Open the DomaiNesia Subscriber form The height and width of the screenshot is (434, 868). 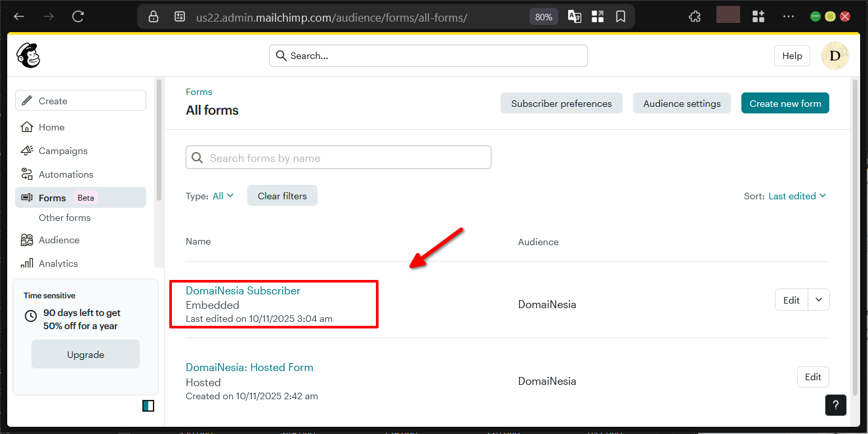click(243, 290)
